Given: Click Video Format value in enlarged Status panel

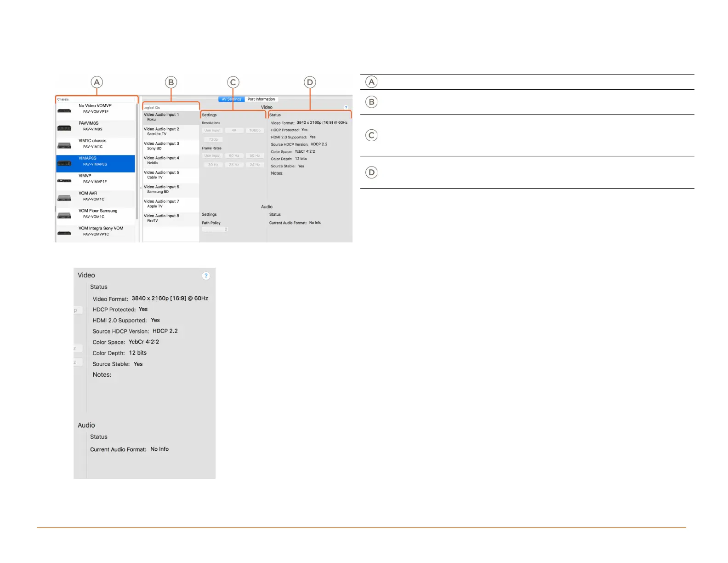Looking at the screenshot, I should pos(170,299).
